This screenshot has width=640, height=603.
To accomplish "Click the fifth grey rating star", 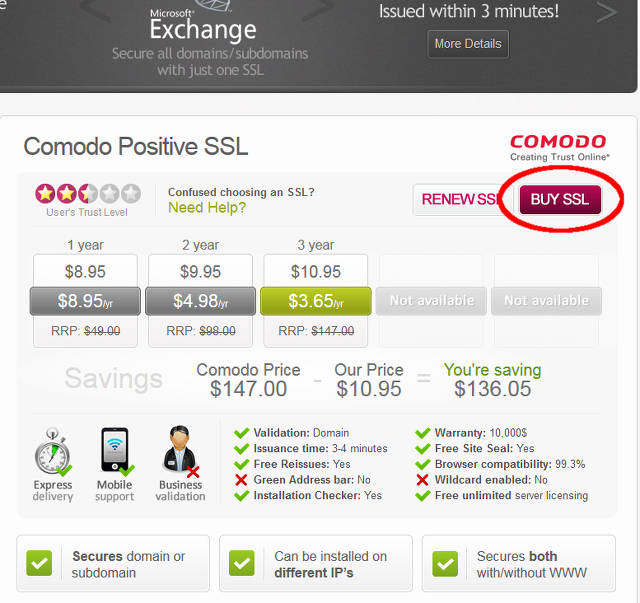I will pyautogui.click(x=131, y=194).
